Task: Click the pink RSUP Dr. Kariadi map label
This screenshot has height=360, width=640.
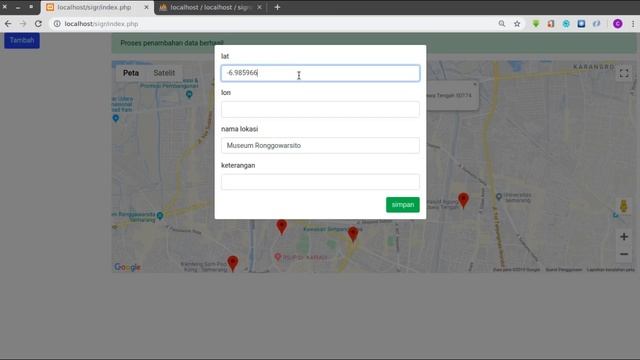Action: [x=305, y=257]
